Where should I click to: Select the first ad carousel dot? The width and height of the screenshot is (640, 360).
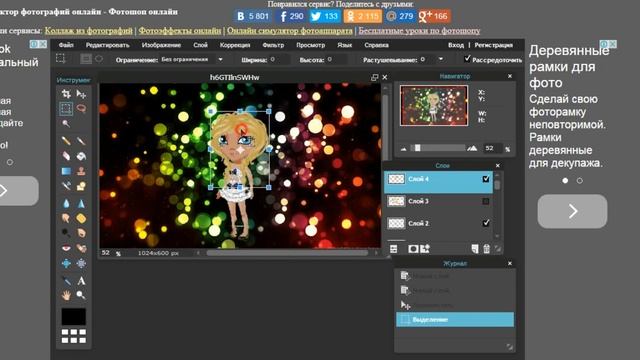pyautogui.click(x=565, y=180)
